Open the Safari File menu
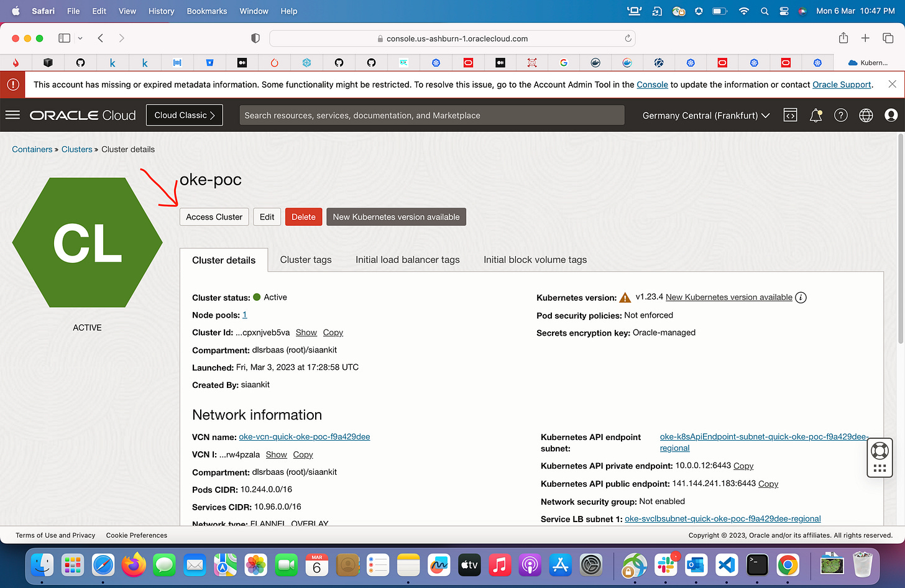This screenshot has width=905, height=588. pos(73,11)
